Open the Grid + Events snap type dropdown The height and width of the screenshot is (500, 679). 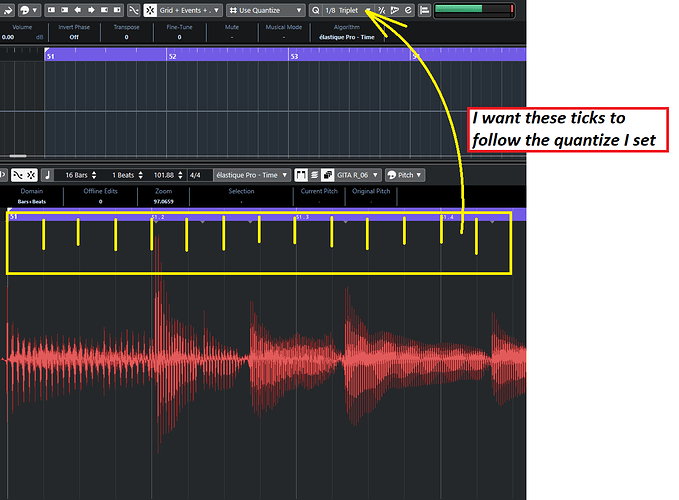(189, 10)
